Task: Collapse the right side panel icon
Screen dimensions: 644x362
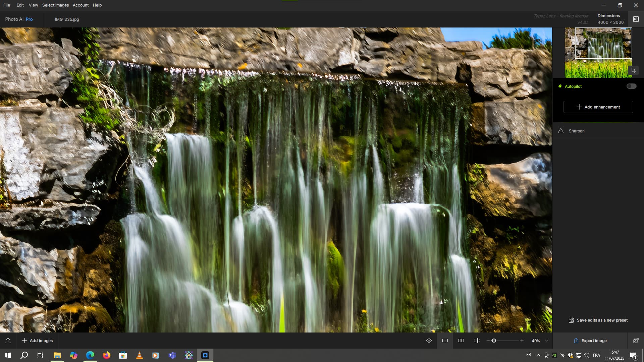Action: (x=636, y=19)
